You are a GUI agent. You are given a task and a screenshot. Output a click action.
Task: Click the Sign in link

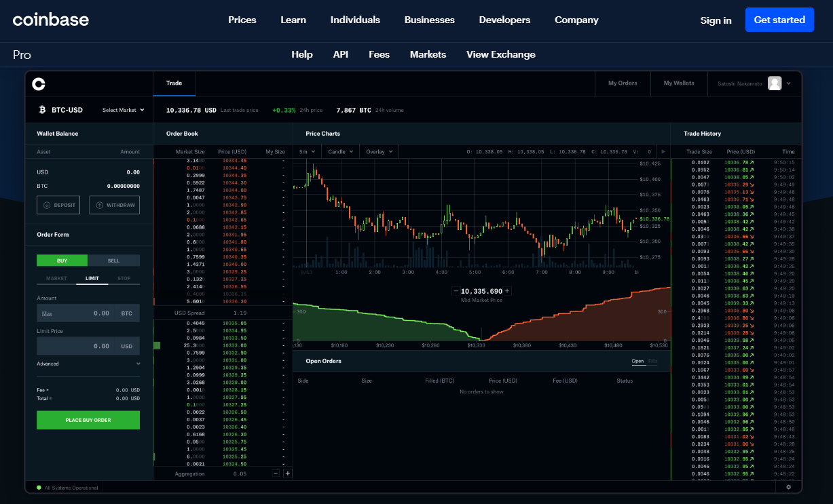716,20
